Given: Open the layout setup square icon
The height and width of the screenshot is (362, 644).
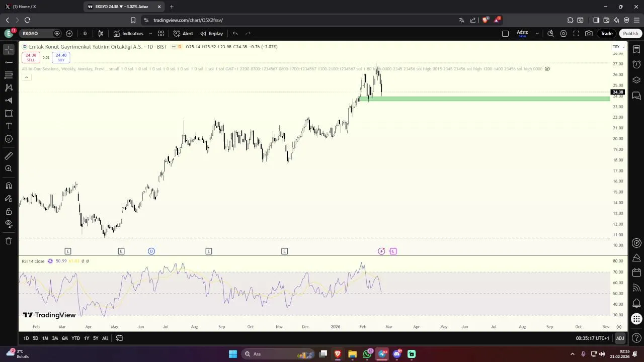Looking at the screenshot, I should coord(505,34).
